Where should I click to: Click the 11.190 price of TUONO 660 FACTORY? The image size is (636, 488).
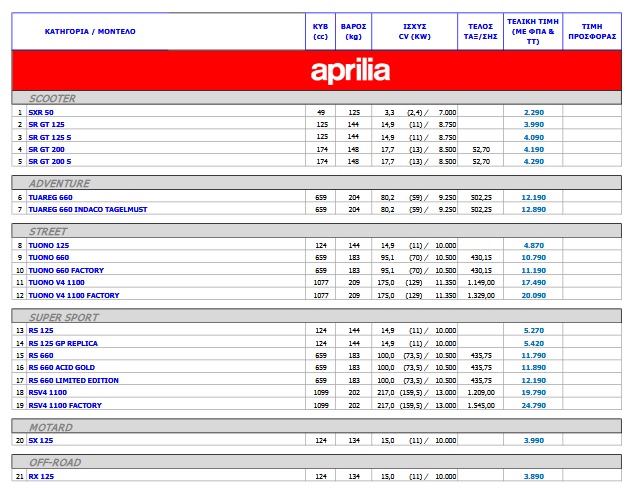(534, 271)
